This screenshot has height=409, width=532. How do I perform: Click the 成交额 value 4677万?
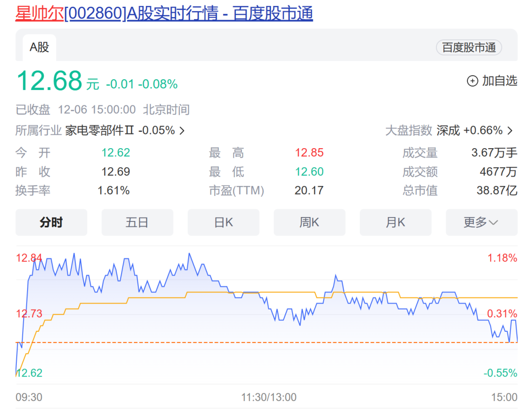(499, 172)
